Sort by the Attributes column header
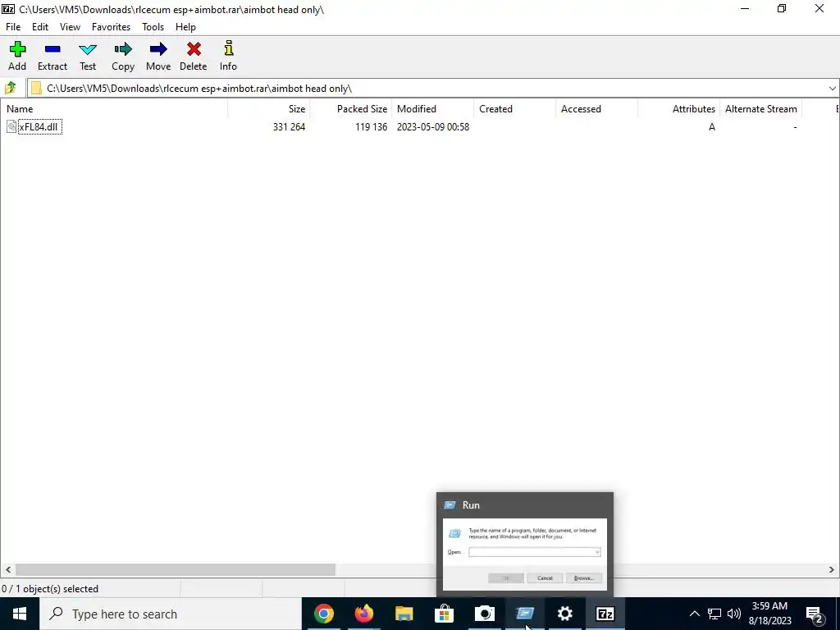This screenshot has height=630, width=840. tap(678, 109)
